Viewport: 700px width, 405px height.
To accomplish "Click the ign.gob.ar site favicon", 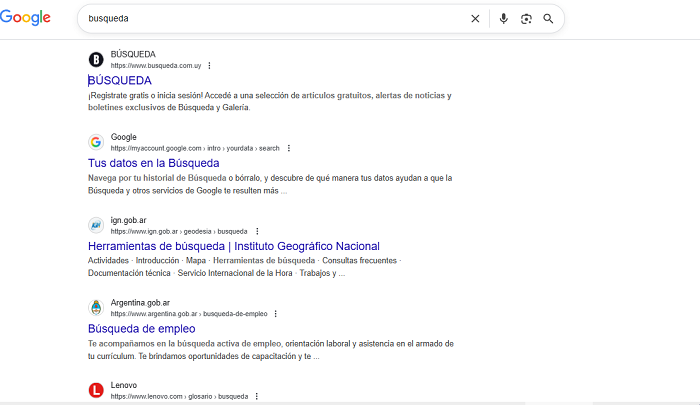I will 96,225.
